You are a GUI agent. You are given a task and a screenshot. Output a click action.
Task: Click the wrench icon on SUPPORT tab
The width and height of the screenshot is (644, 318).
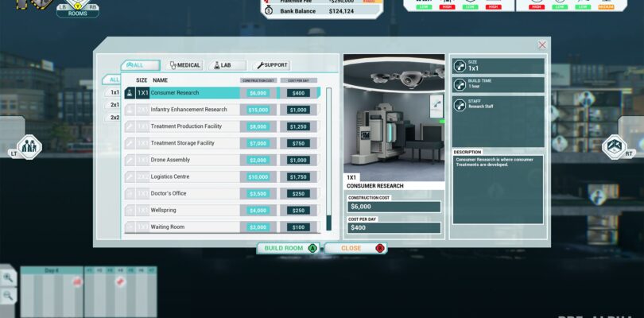pyautogui.click(x=260, y=65)
